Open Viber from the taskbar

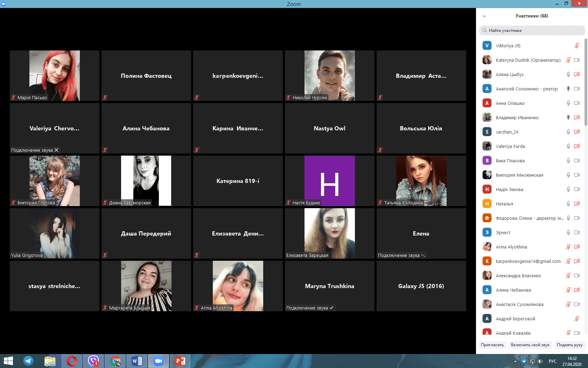[x=93, y=361]
